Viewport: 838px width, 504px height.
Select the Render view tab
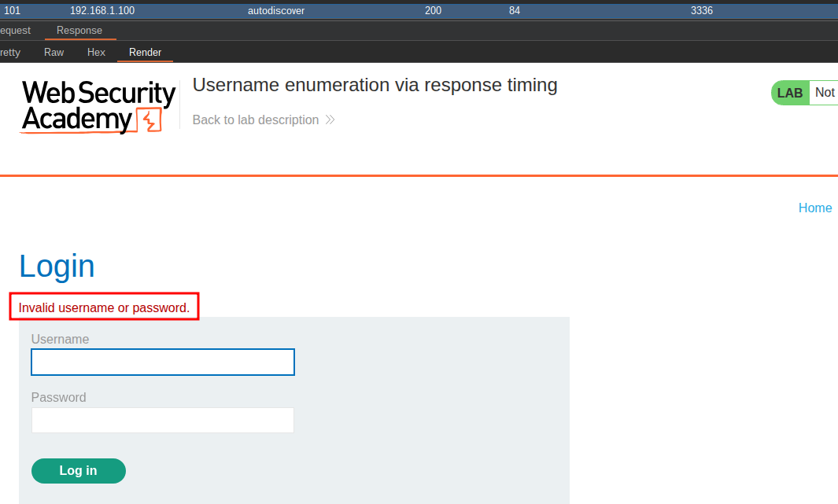(x=145, y=53)
